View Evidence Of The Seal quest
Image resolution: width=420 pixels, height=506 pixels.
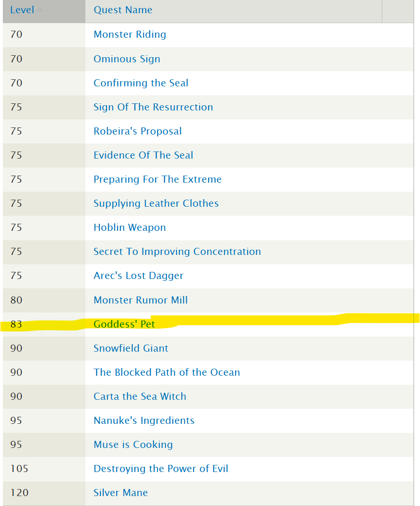pyautogui.click(x=143, y=155)
